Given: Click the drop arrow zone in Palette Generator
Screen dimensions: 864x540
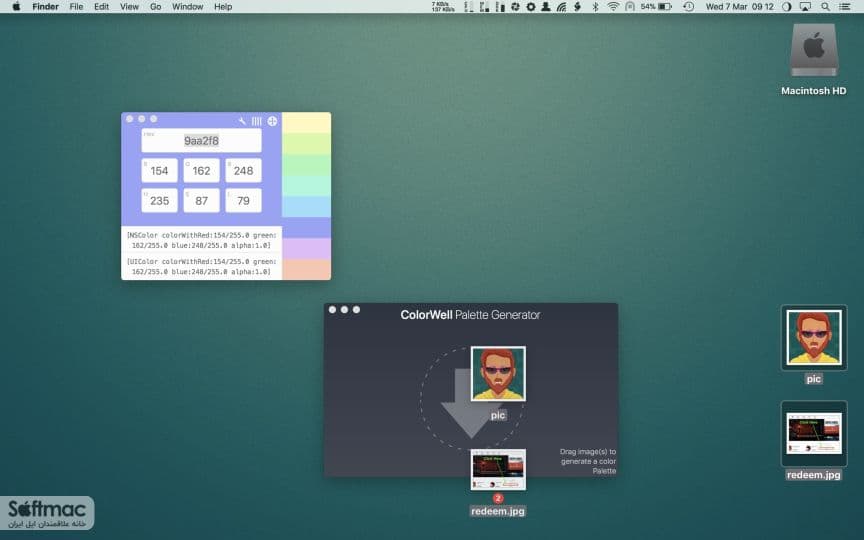Looking at the screenshot, I should point(470,398).
